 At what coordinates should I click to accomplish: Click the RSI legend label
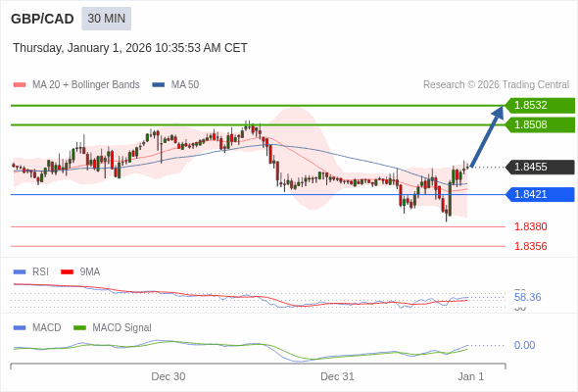[40, 272]
